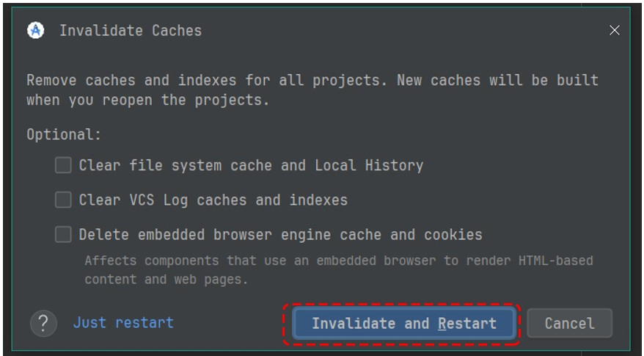Viewport: 644px width, 356px height.
Task: Click the 'Clear VCS Log caches and indexes' label
Action: 213,200
